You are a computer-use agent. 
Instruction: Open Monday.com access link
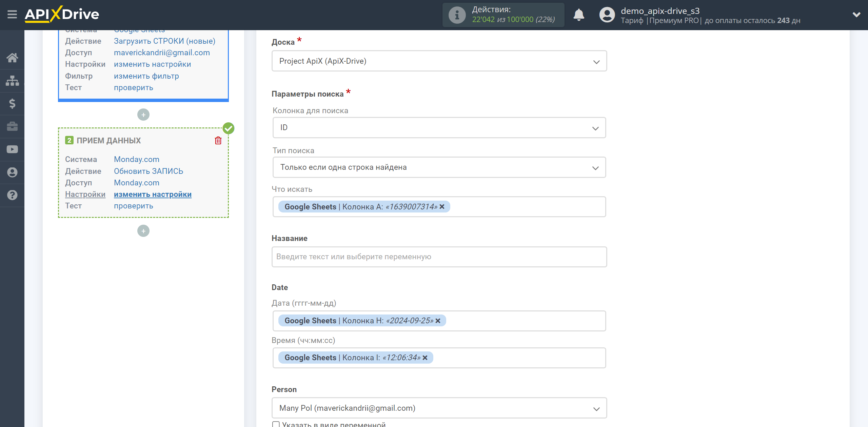click(136, 183)
